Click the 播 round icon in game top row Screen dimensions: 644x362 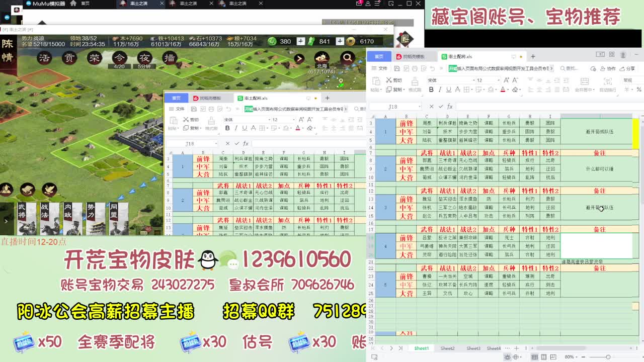click(x=170, y=58)
